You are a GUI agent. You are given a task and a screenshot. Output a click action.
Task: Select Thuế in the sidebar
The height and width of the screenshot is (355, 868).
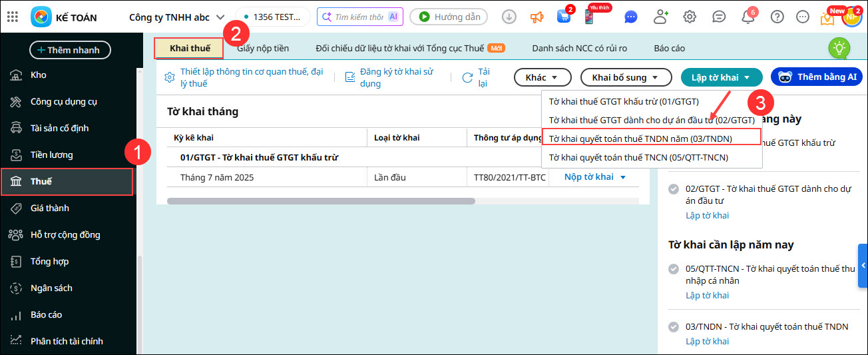pos(67,181)
